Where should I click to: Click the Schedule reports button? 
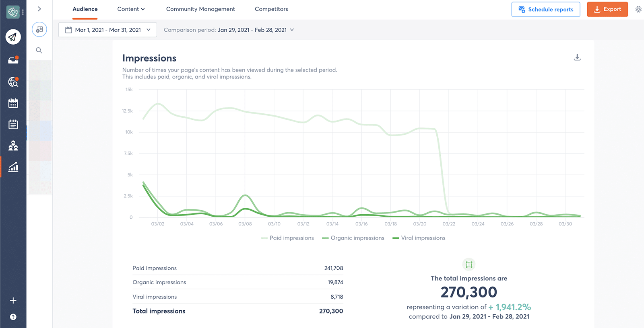(x=545, y=9)
